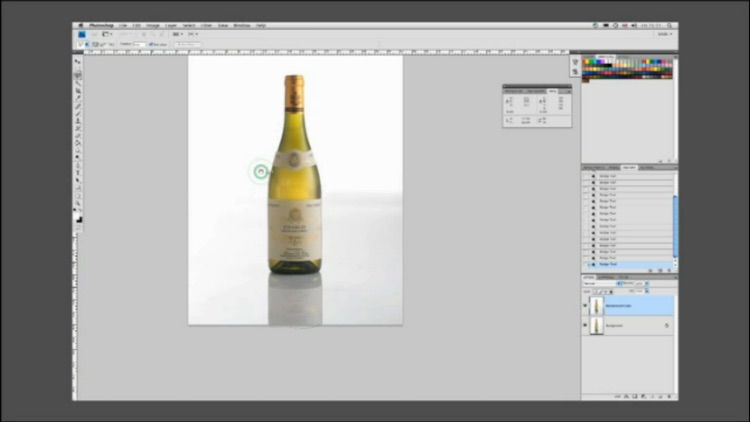Hide the Background layer eye icon
Screen dimensions: 750x422
click(x=585, y=325)
